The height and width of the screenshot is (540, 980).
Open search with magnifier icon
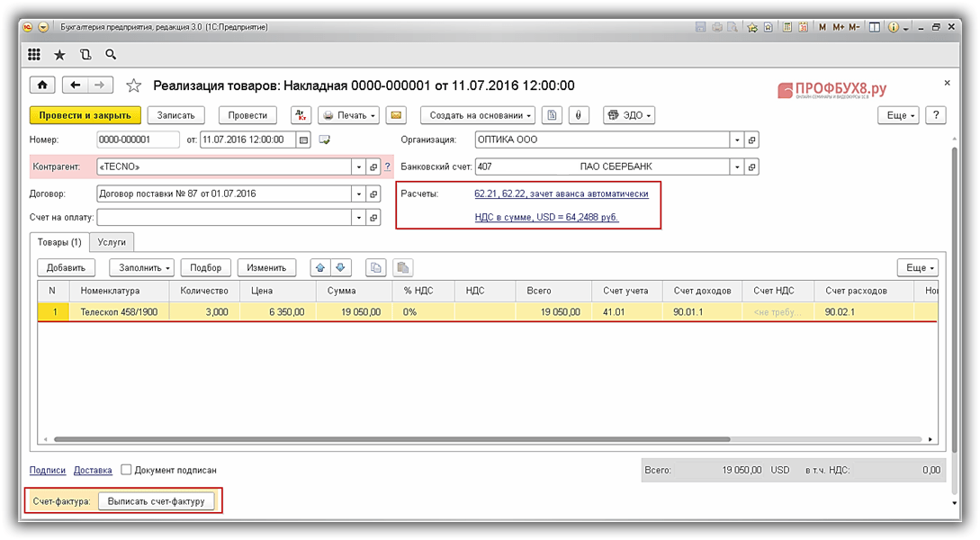(112, 55)
